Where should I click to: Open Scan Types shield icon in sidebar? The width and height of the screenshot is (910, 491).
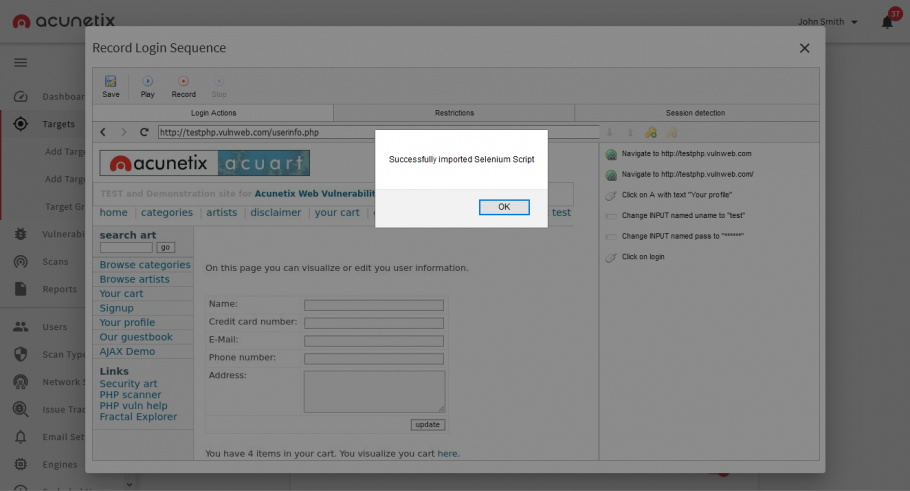click(21, 354)
